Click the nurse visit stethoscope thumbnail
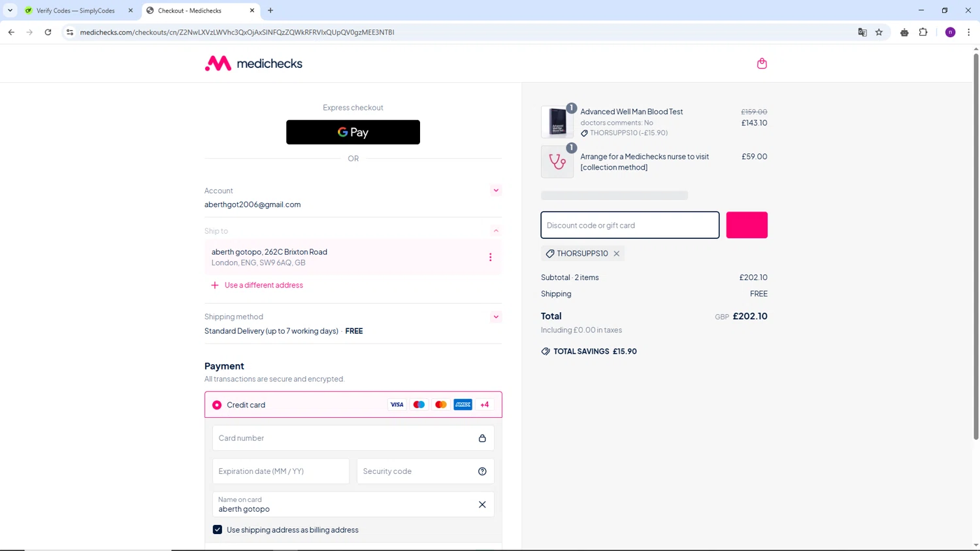 557,161
